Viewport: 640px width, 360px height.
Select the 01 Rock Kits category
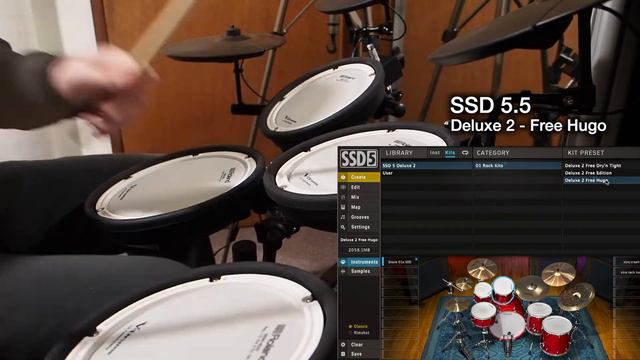point(518,166)
